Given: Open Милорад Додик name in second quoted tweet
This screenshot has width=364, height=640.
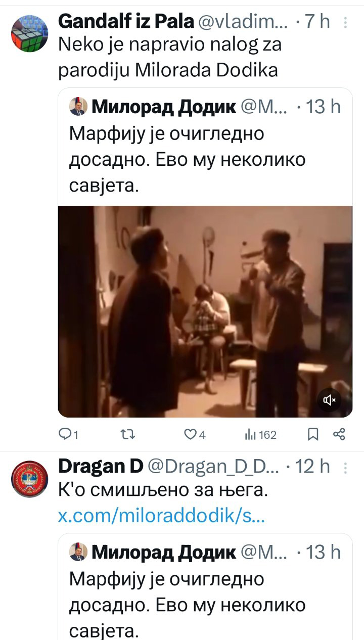Looking at the screenshot, I should tap(164, 552).
